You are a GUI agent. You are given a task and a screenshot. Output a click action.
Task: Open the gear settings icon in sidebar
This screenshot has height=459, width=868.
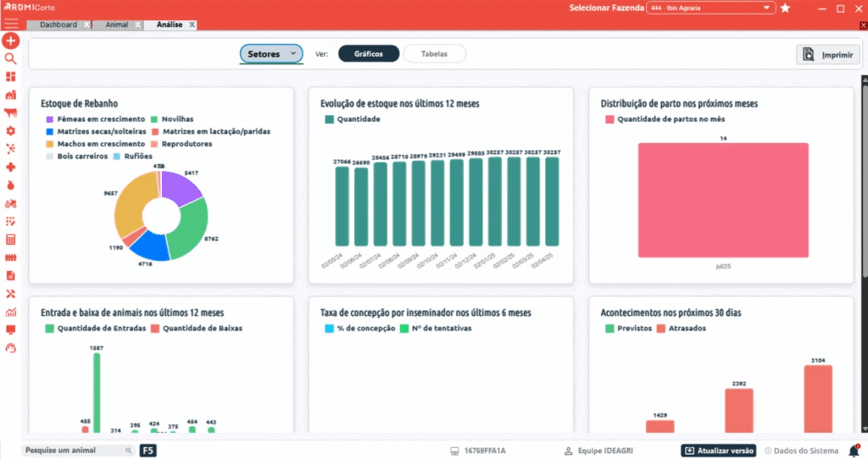pyautogui.click(x=10, y=131)
